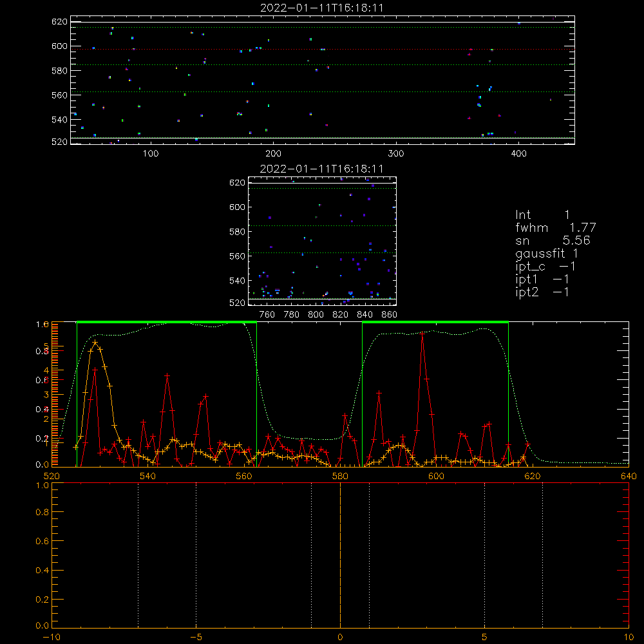Select the 'sn 5.56' readout

click(x=553, y=240)
